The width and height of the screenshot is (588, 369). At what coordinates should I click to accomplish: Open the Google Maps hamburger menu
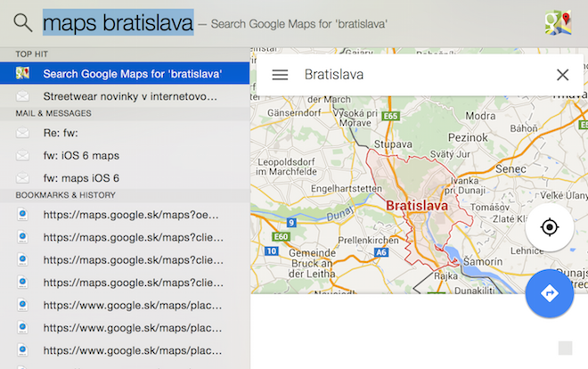(280, 75)
